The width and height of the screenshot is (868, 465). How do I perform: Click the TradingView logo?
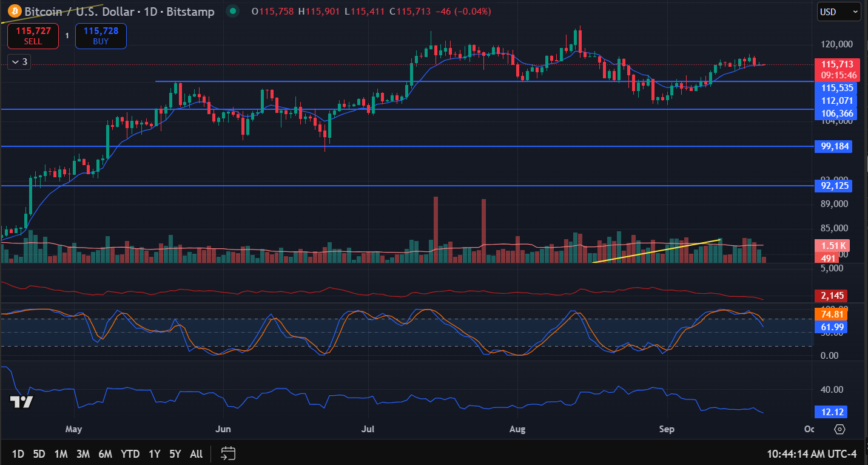point(22,402)
